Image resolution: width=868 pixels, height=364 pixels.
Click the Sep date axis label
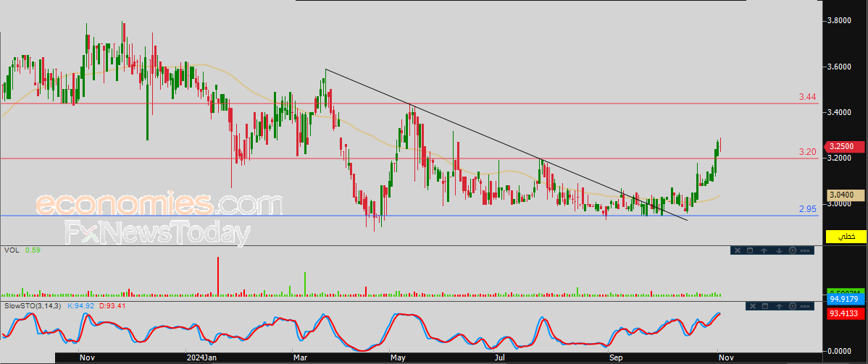[616, 358]
